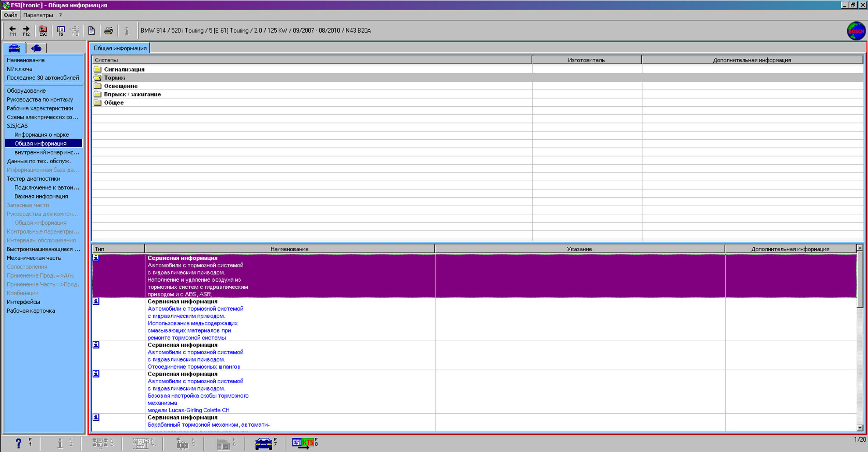Open the Параметры menu
The image size is (868, 452).
[x=38, y=15]
